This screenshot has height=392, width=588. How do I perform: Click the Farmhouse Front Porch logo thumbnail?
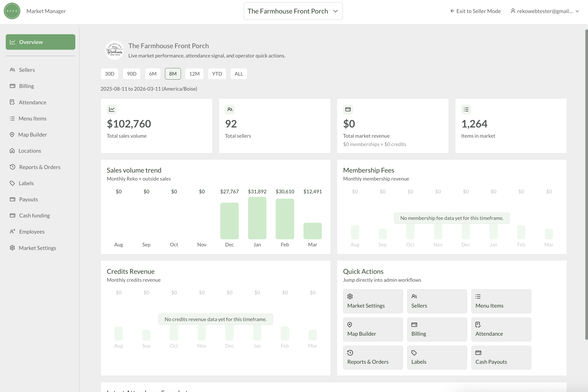click(114, 50)
